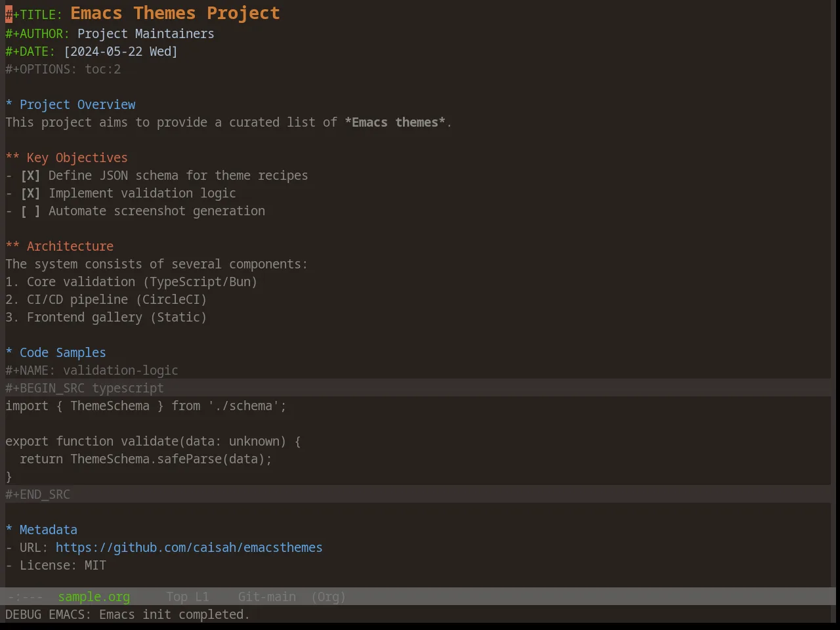Click the 'Top L1' position indicator
This screenshot has width=840, height=630.
pos(188,597)
